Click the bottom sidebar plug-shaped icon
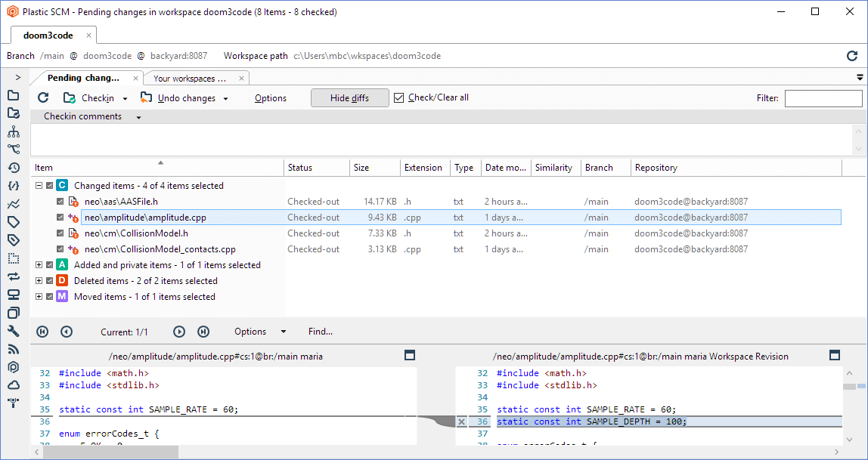 tap(14, 403)
